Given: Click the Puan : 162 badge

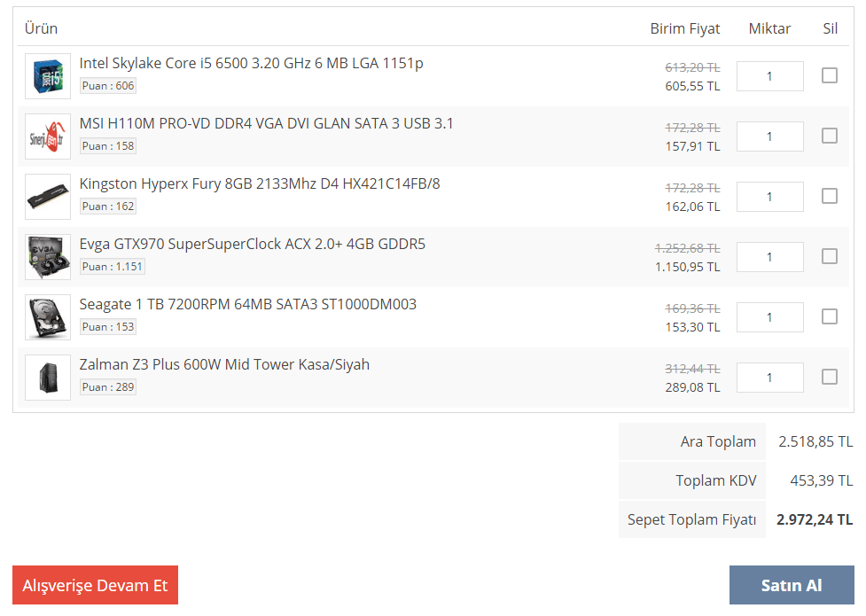Looking at the screenshot, I should coord(108,206).
